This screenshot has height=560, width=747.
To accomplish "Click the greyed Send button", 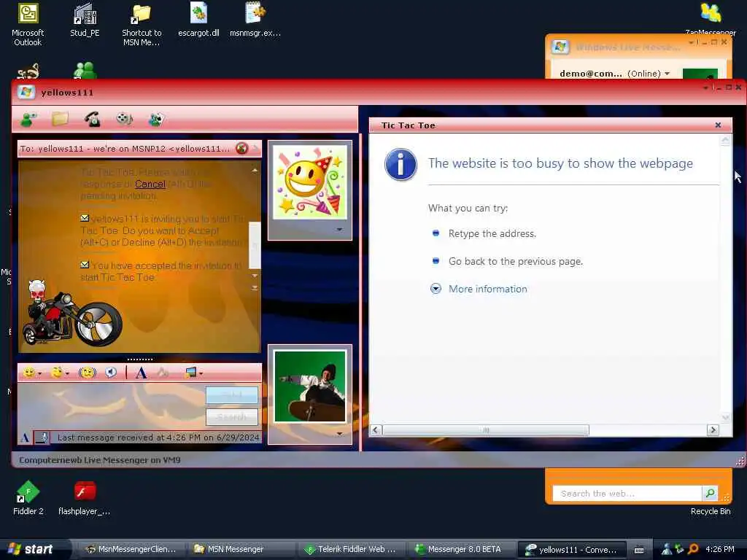I will (232, 394).
